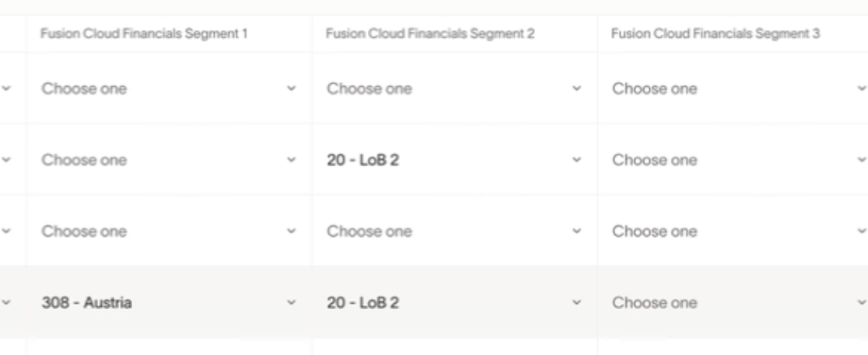Open Segment 1 dropdown in third row
The image size is (868, 355).
pos(169,231)
